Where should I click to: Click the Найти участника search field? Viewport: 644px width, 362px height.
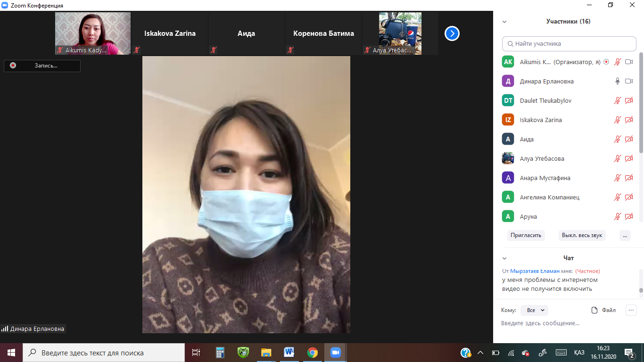tap(569, 43)
